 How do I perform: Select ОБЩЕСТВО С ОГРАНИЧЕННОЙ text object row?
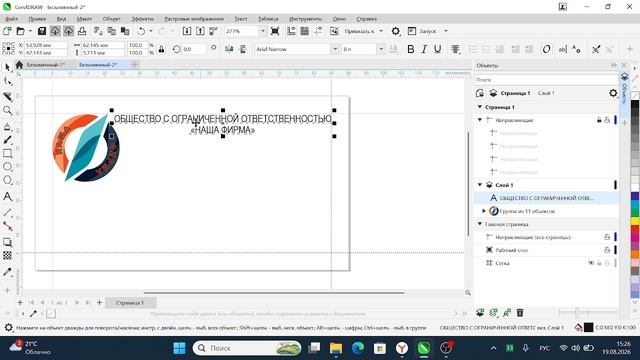(546, 198)
